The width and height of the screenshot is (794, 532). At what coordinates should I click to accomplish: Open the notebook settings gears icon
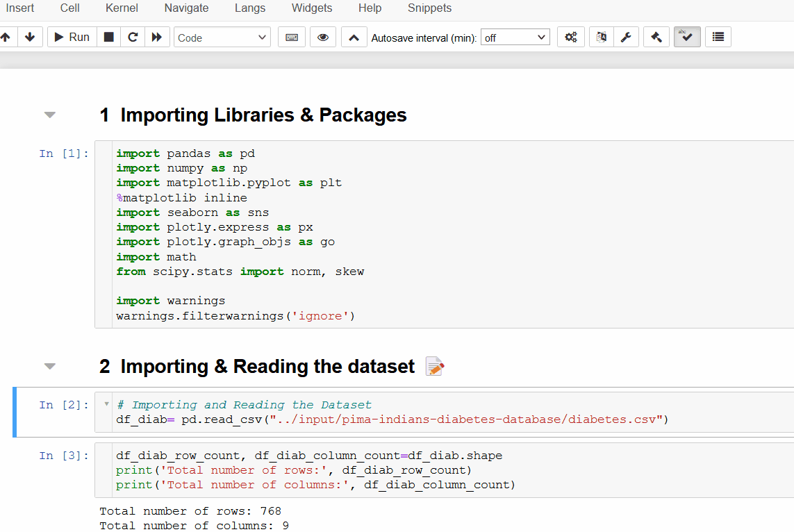tap(570, 37)
